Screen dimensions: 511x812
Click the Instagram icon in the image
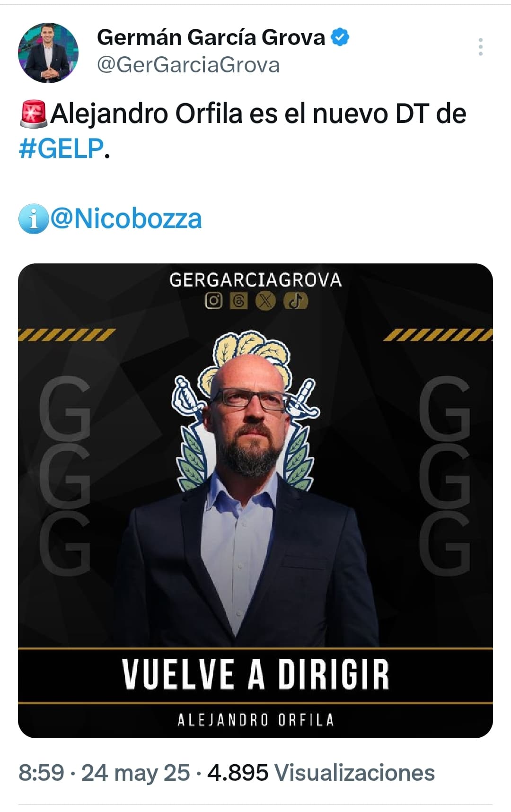tap(213, 301)
